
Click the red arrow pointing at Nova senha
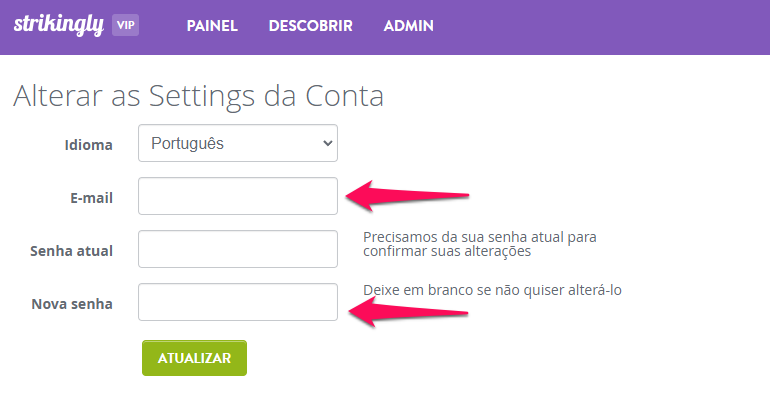pyautogui.click(x=408, y=312)
